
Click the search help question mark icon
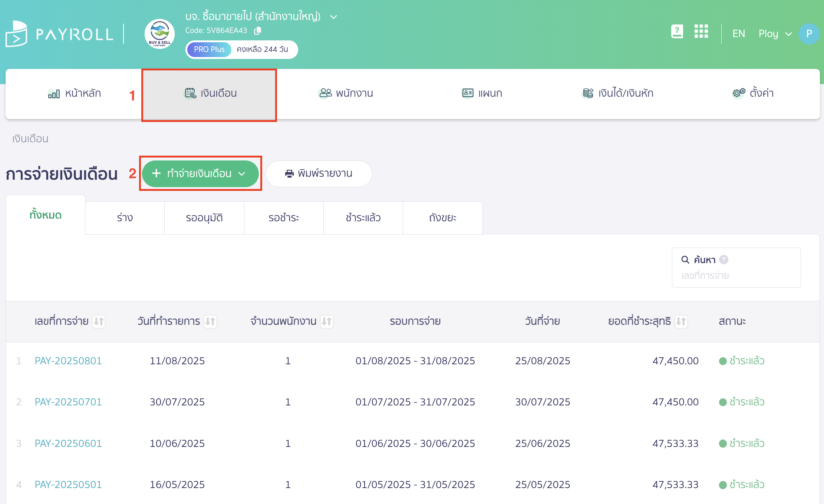click(x=724, y=260)
